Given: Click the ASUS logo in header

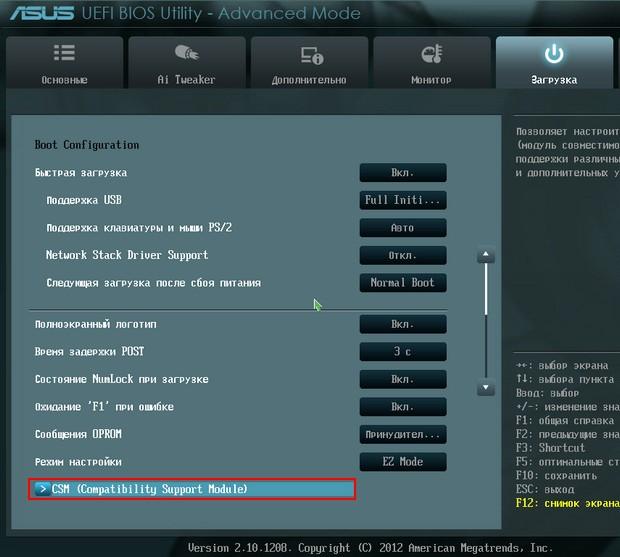Looking at the screenshot, I should (x=42, y=13).
